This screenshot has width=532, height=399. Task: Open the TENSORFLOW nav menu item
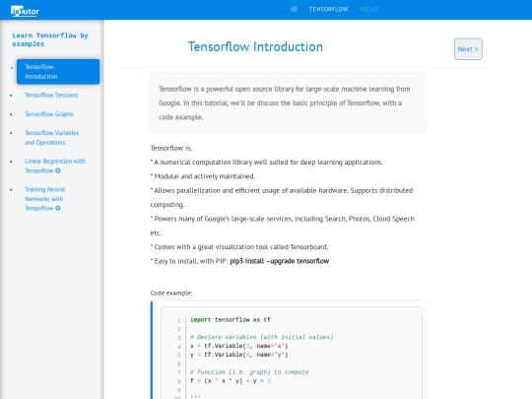coord(328,10)
